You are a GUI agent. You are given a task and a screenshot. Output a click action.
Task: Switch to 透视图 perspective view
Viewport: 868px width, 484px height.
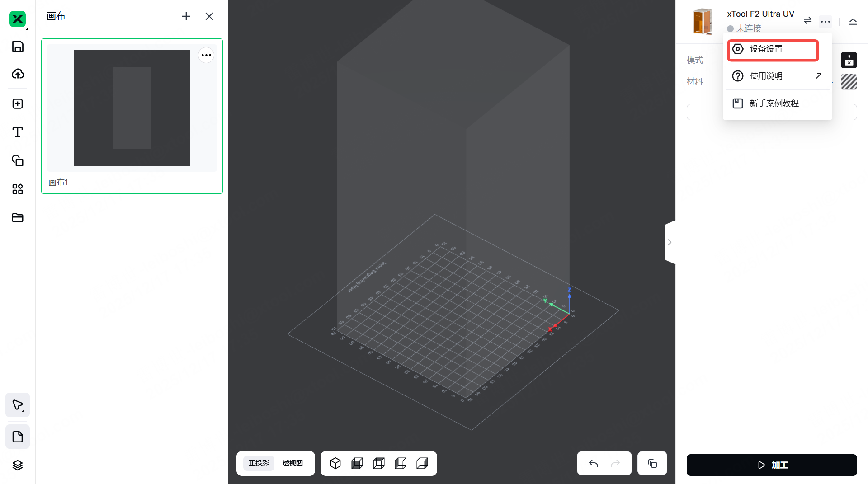[292, 463]
